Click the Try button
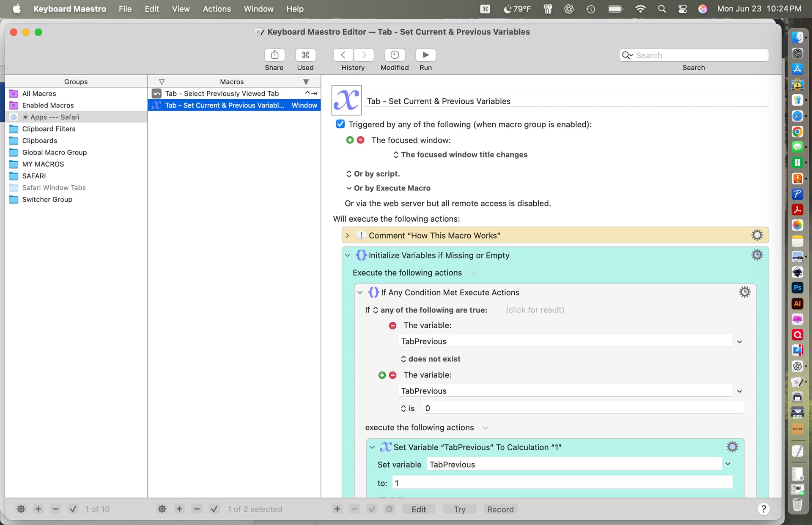This screenshot has width=812, height=525. click(x=459, y=509)
